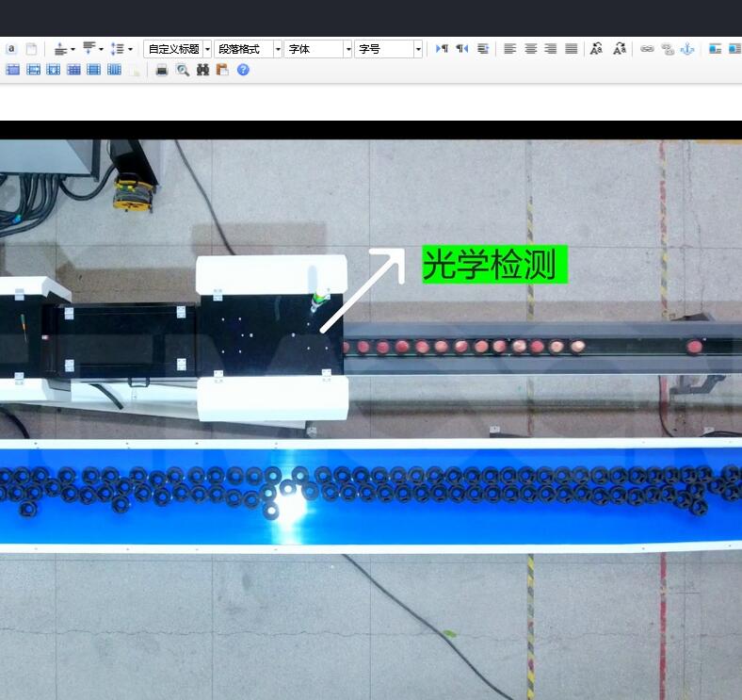Open the 字体 font family dropdown
The width and height of the screenshot is (742, 700).
coord(347,49)
